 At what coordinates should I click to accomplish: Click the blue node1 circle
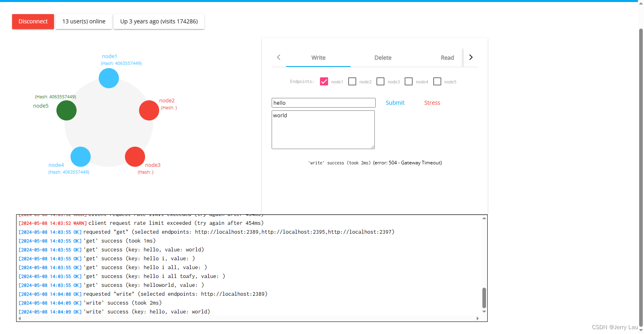(109, 78)
